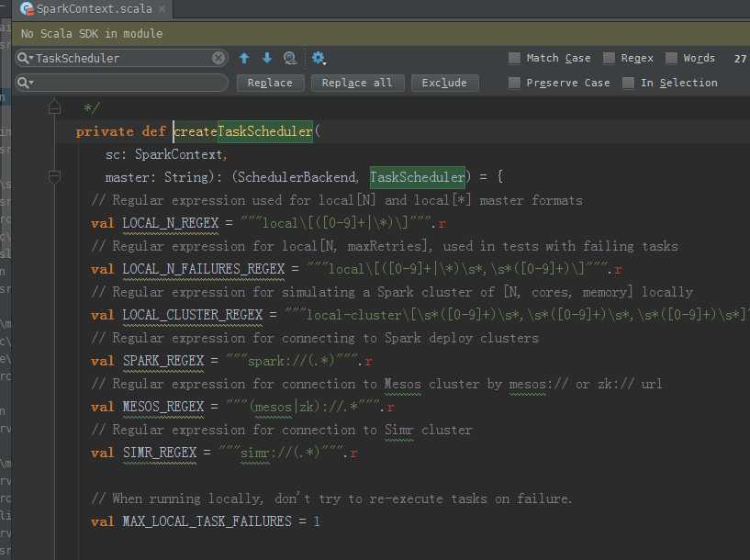Screen dimensions: 750x560
Task: Click SIMR_REGEX variable name
Action: pos(160,453)
